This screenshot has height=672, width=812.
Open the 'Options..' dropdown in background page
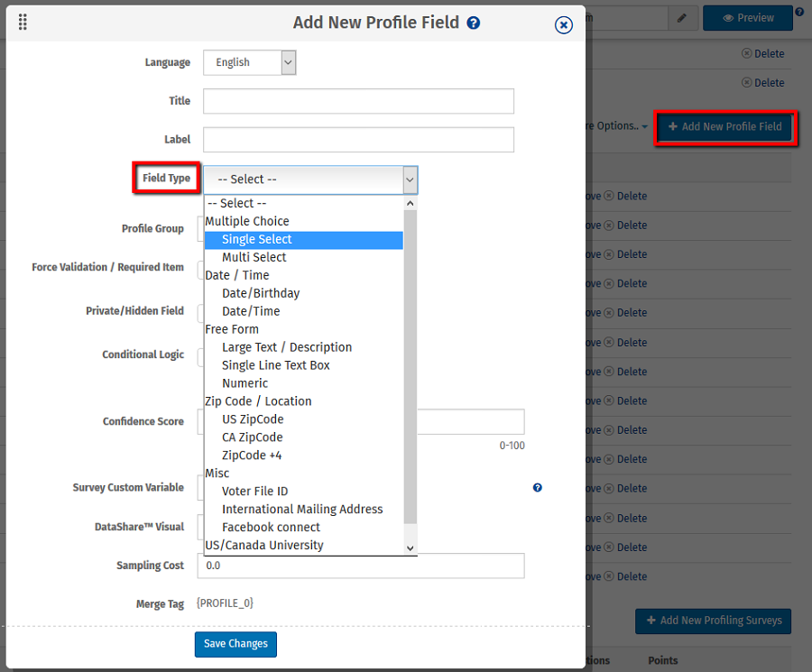[617, 126]
